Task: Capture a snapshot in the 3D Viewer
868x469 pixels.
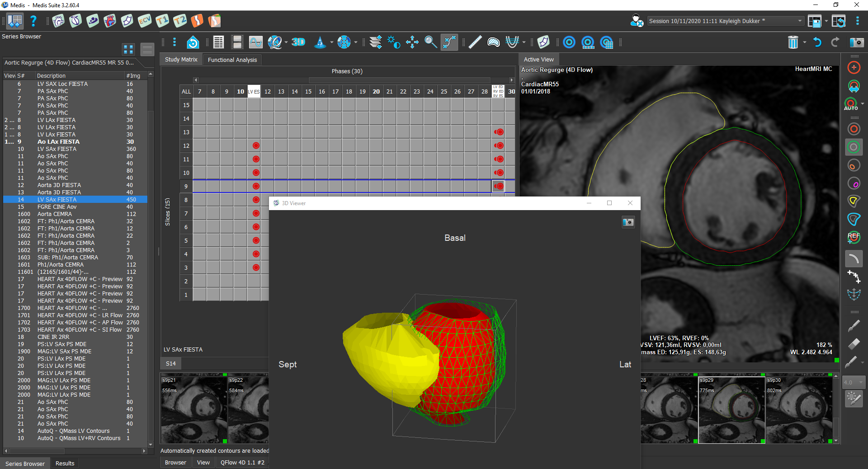Action: pyautogui.click(x=628, y=222)
